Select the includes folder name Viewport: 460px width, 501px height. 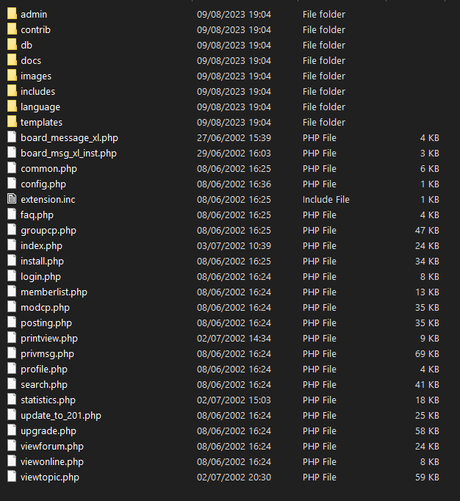38,91
